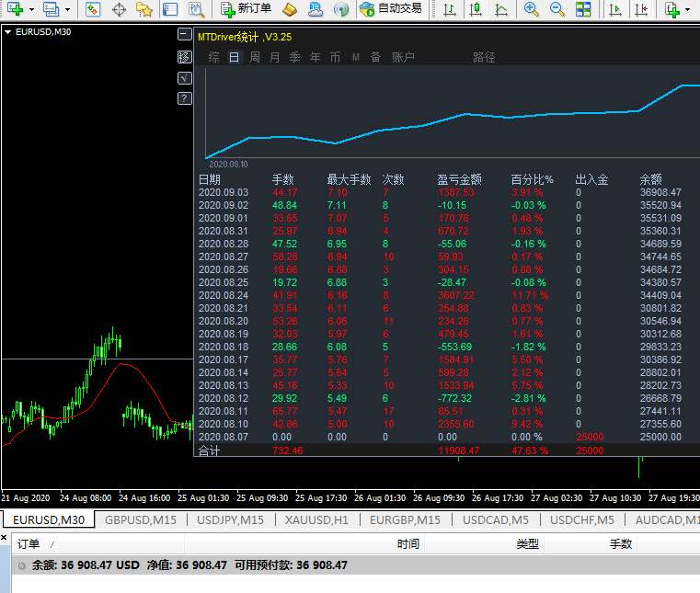Select the 币 currency tab
The width and height of the screenshot is (700, 593).
tap(335, 57)
